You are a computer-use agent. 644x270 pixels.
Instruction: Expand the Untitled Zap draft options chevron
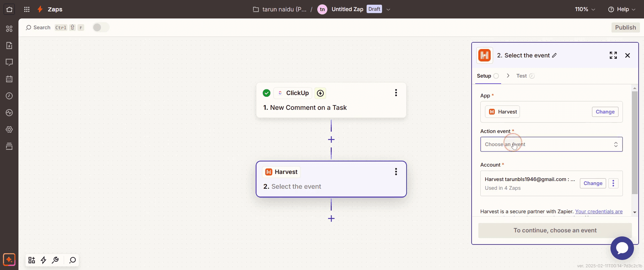click(x=388, y=9)
